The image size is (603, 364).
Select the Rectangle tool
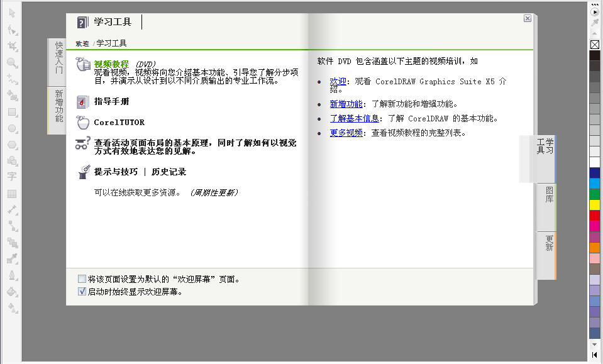[12, 112]
